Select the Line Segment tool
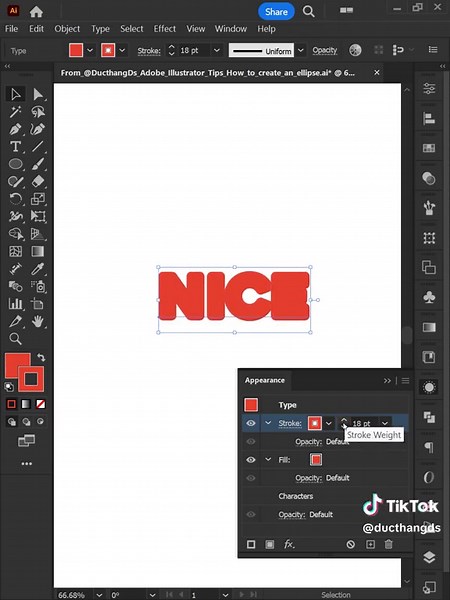Image resolution: width=450 pixels, height=600 pixels. (38, 147)
